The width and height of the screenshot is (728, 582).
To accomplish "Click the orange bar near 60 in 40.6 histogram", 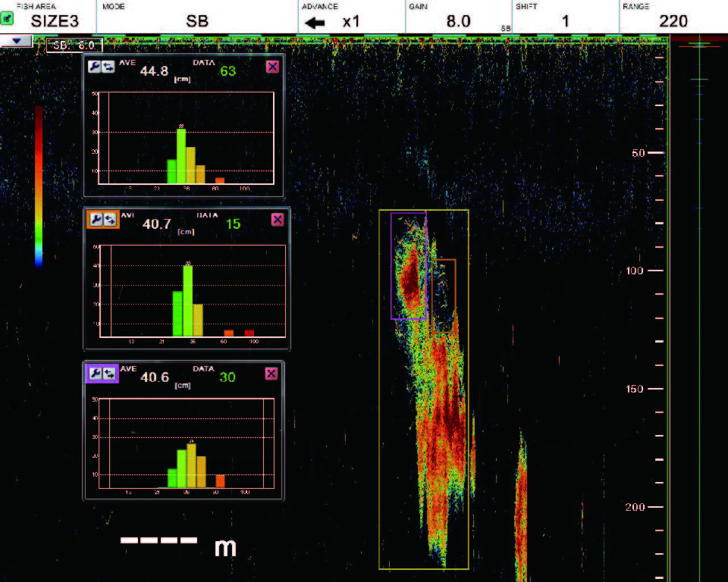I will [220, 481].
